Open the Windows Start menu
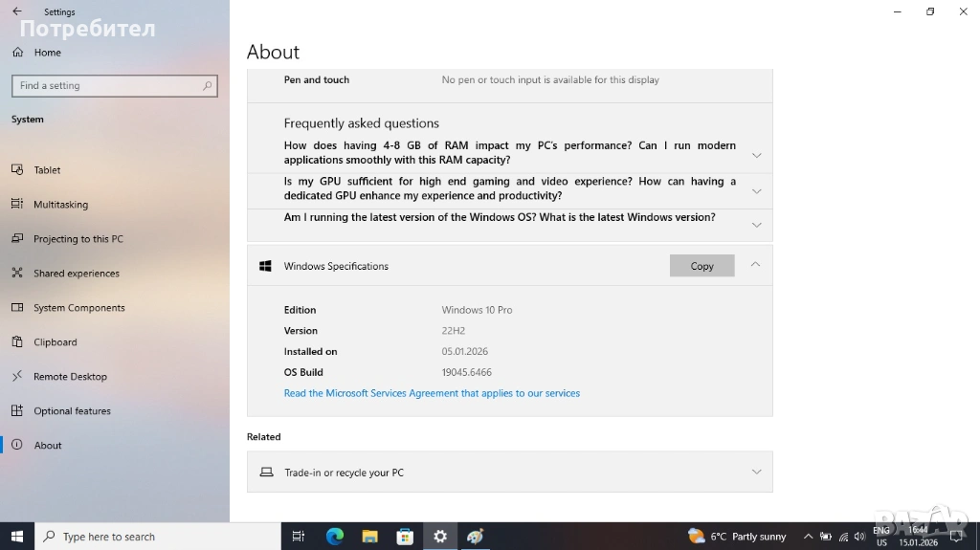980x550 pixels. [17, 537]
